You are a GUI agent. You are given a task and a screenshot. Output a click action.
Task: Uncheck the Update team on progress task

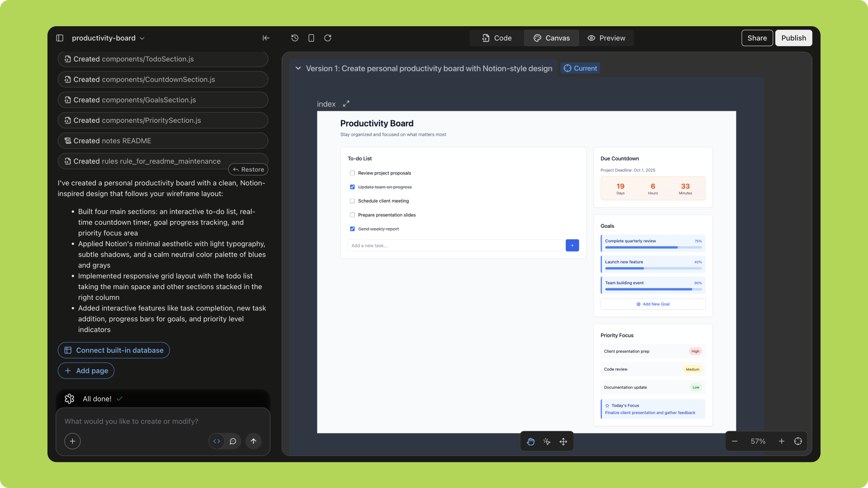(x=352, y=187)
